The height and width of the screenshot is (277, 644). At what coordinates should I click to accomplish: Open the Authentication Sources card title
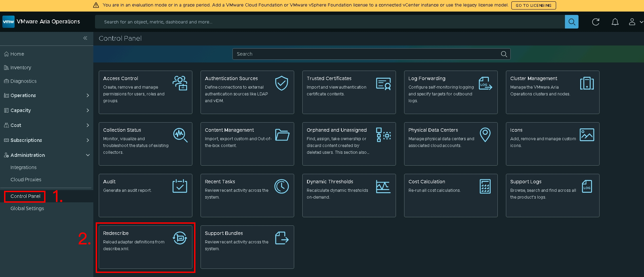(231, 78)
